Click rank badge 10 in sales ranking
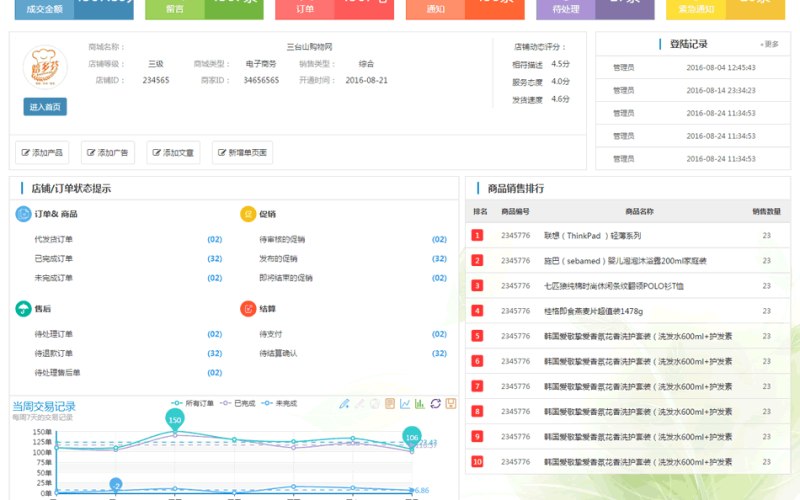Screen dimensions: 800x500 [x=477, y=462]
